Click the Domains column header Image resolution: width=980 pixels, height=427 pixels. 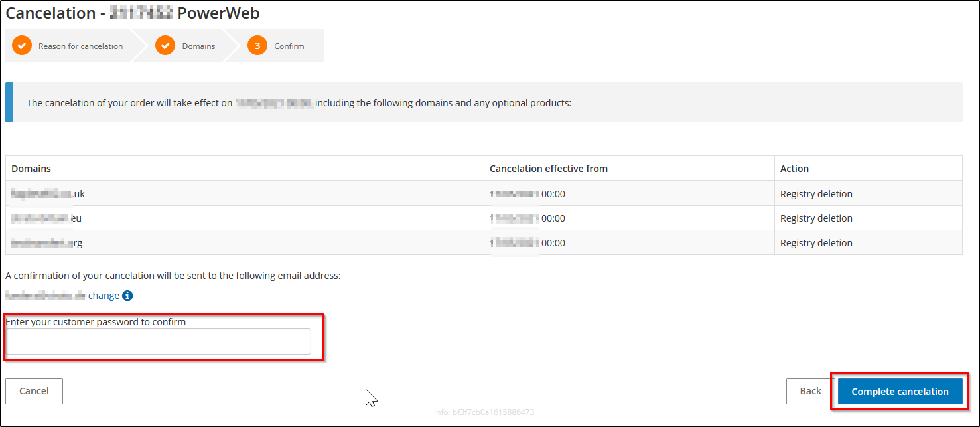click(x=31, y=168)
